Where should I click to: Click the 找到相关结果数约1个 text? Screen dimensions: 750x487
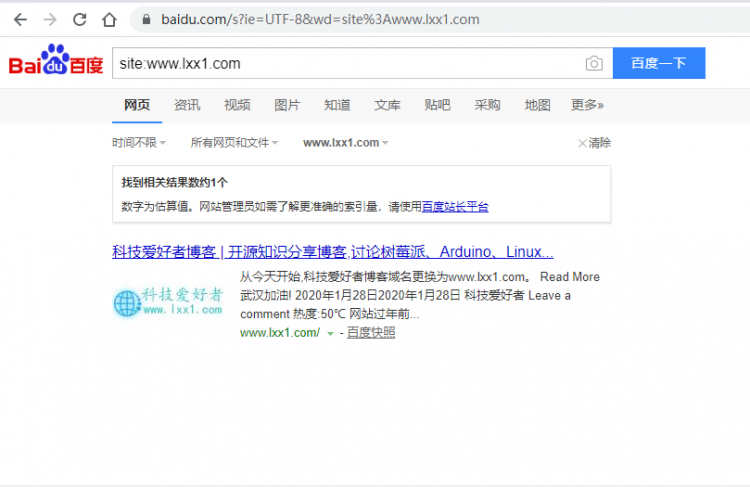coord(174,182)
